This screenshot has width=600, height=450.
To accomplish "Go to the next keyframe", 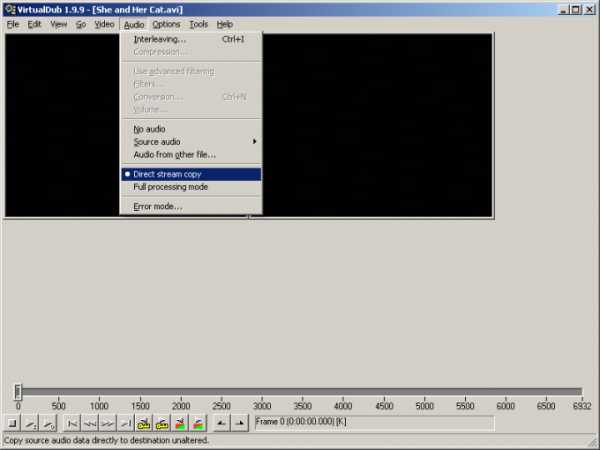I will [161, 424].
